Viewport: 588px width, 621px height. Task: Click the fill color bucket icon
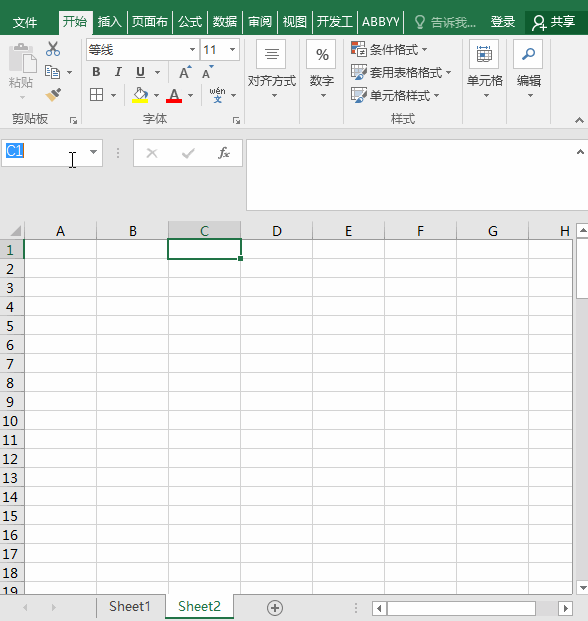(x=140, y=95)
